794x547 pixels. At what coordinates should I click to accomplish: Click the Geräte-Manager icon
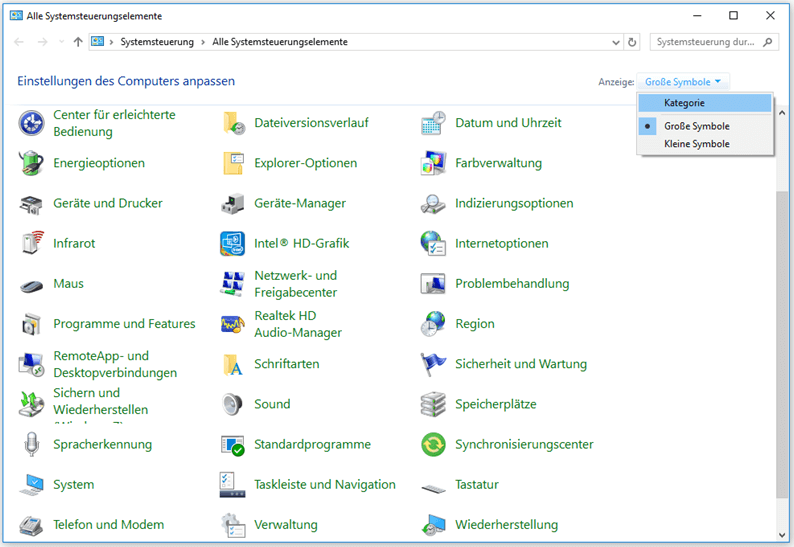tap(233, 203)
